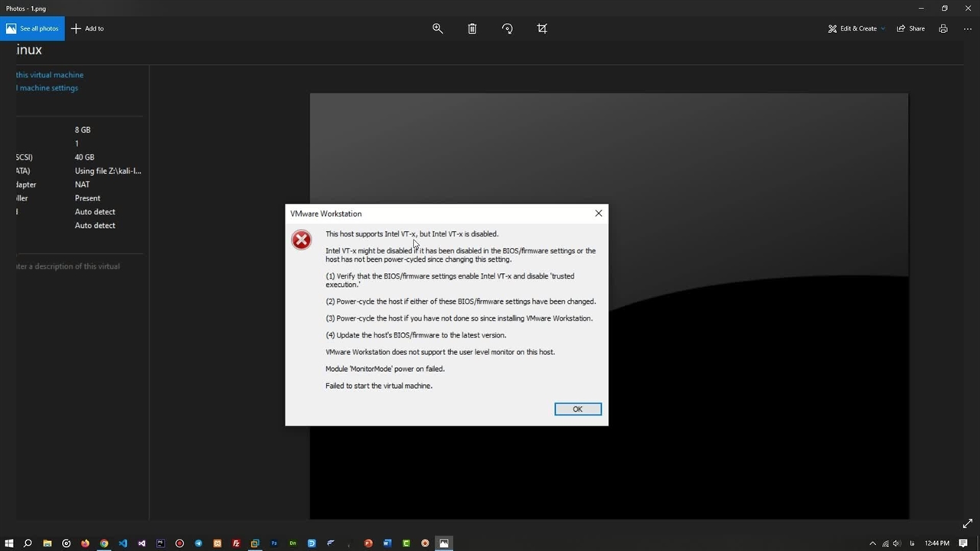Show hidden system tray icons
The width and height of the screenshot is (980, 551).
(872, 543)
